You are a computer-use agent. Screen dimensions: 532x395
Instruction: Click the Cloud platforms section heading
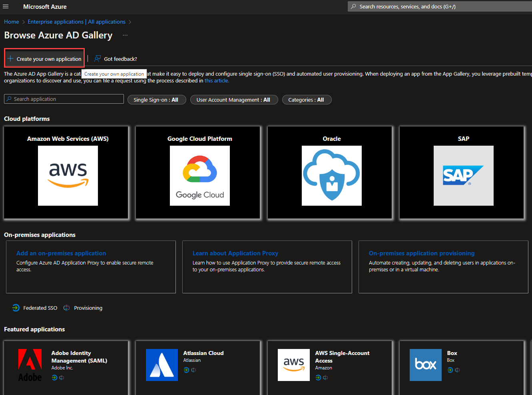pyautogui.click(x=27, y=118)
